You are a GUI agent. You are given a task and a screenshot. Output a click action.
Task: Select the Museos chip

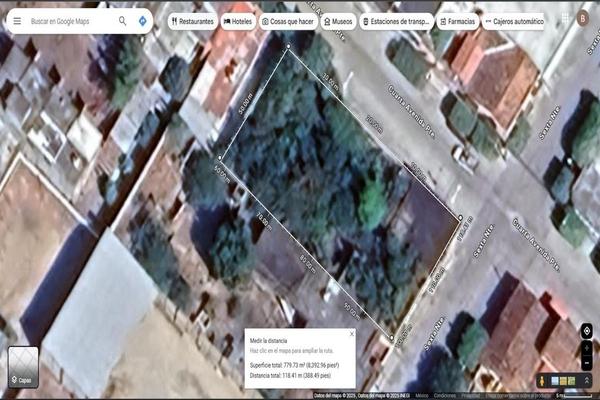[337, 20]
